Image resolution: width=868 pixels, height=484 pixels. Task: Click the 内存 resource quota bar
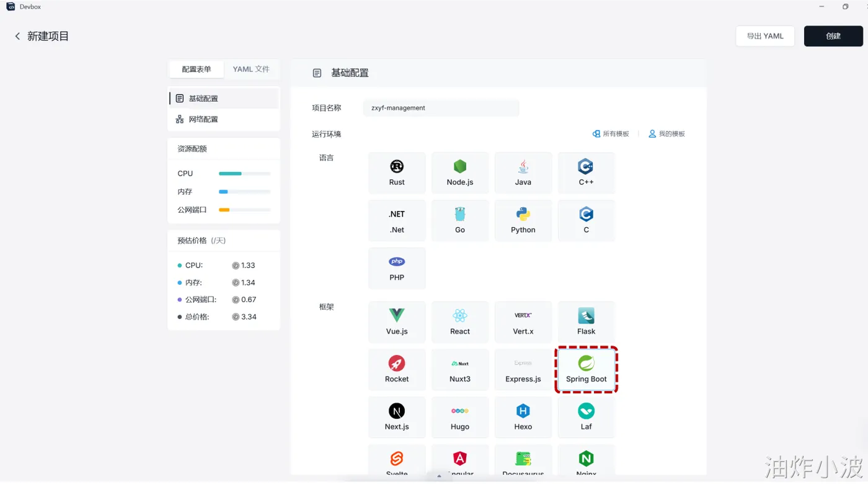point(245,192)
